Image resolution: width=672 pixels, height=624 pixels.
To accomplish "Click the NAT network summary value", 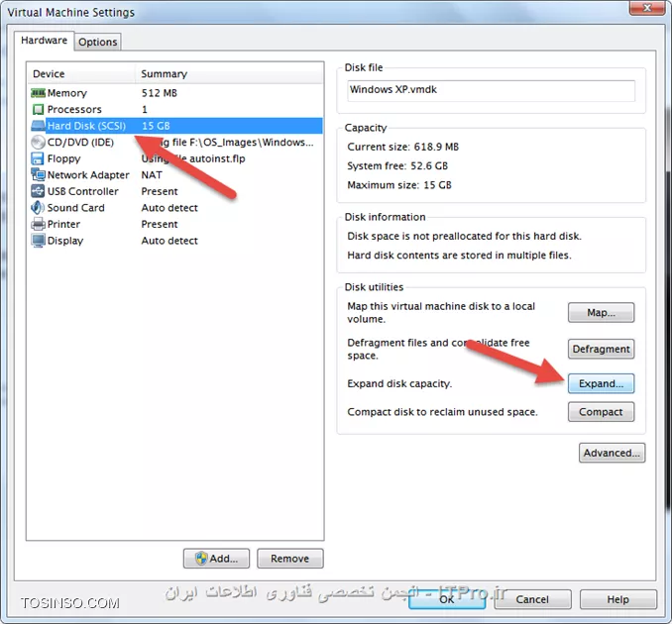I will (152, 174).
